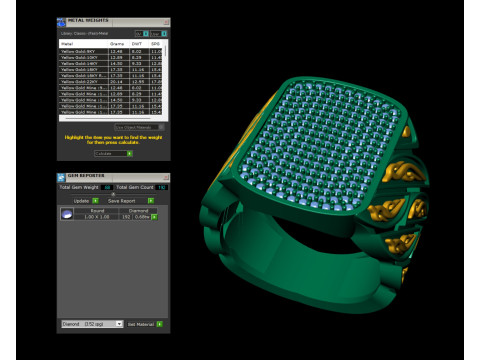Click the Save Report label
The width and height of the screenshot is (480, 360).
pos(121,201)
